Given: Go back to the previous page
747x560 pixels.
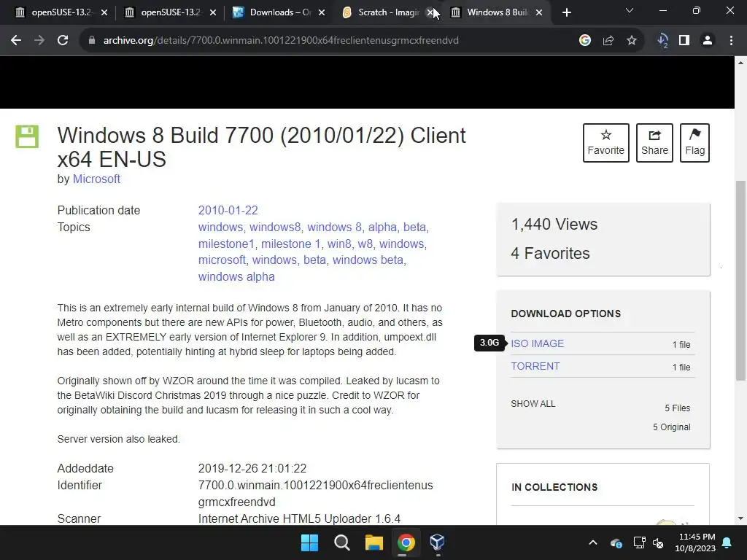Looking at the screenshot, I should pos(16,41).
